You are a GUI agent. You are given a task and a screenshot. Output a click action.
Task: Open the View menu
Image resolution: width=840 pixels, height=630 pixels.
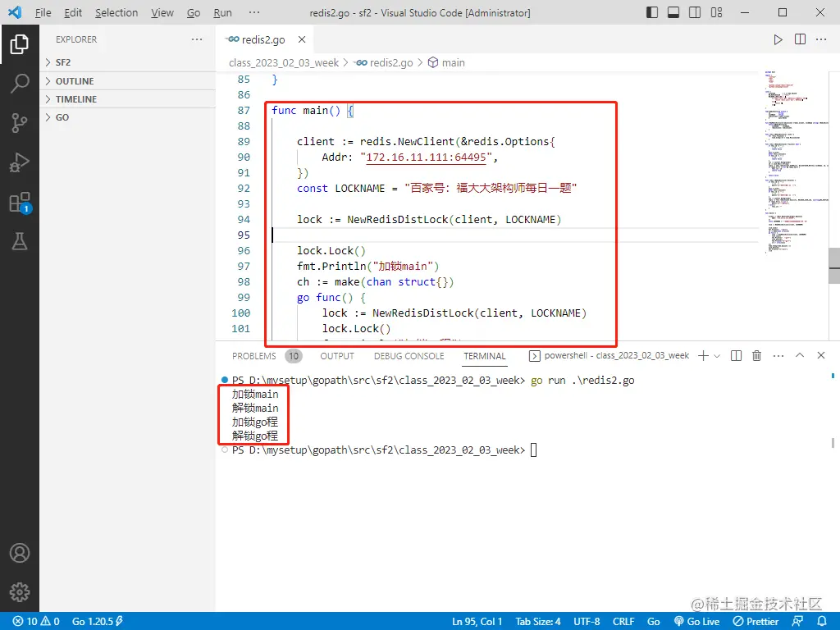pos(162,13)
